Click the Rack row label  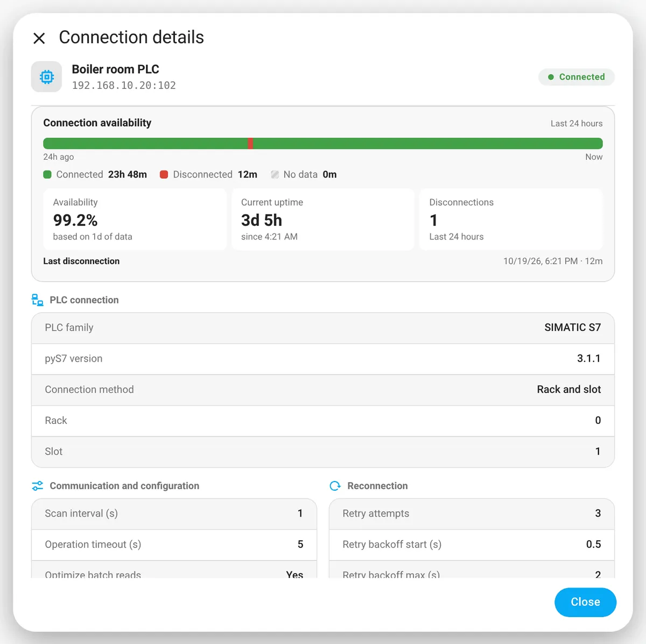(x=56, y=421)
